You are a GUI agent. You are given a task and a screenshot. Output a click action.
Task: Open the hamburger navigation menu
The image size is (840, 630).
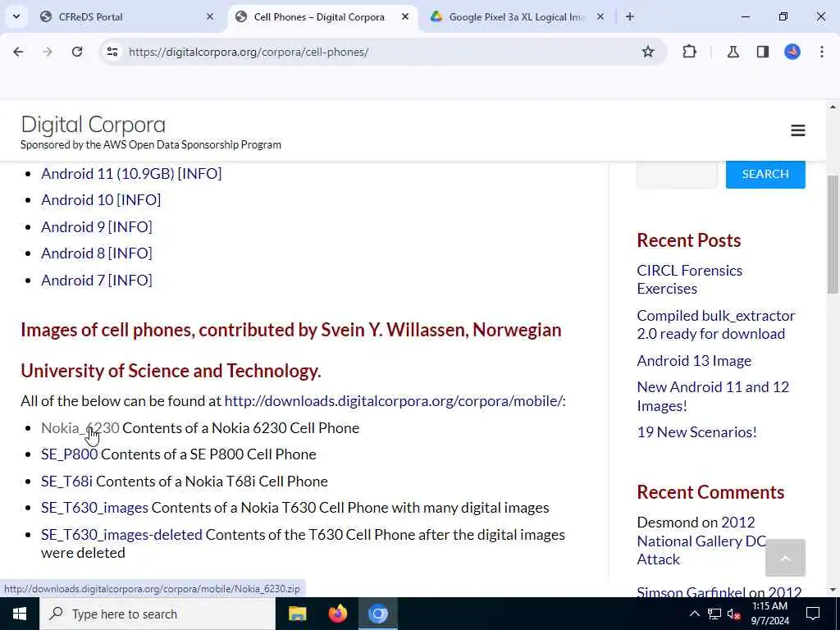[x=798, y=130]
